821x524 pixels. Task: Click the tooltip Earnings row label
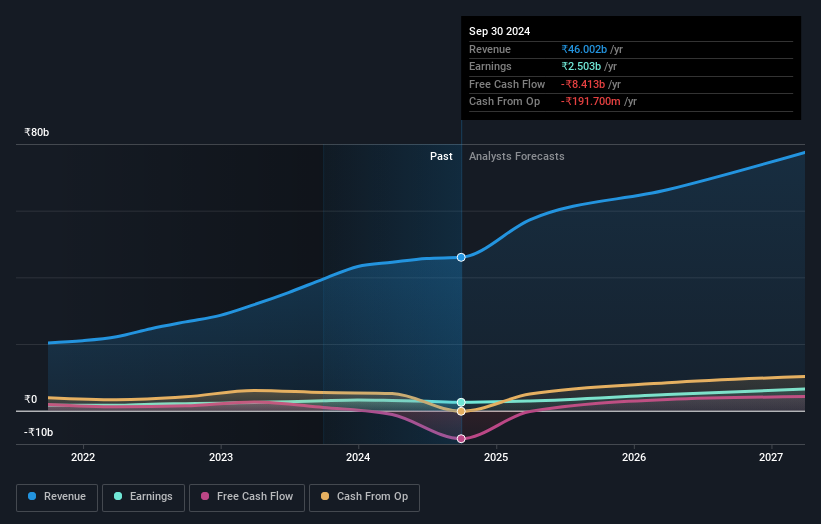490,66
